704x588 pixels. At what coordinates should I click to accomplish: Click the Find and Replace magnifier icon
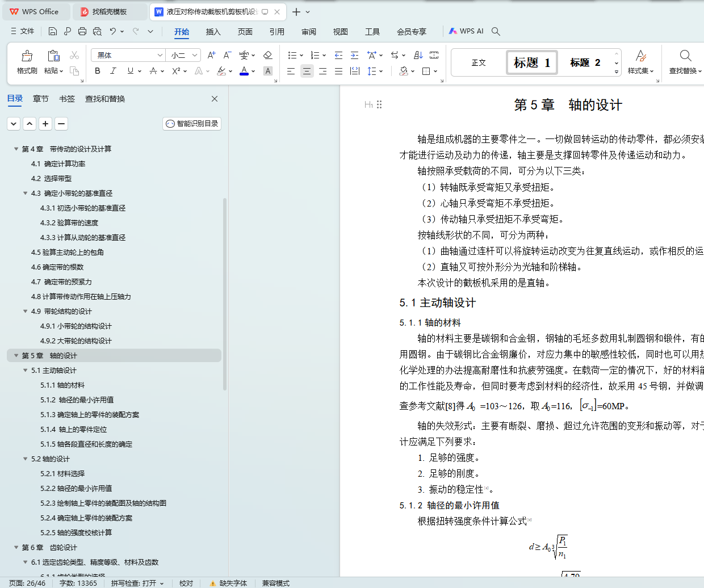tap(685, 56)
